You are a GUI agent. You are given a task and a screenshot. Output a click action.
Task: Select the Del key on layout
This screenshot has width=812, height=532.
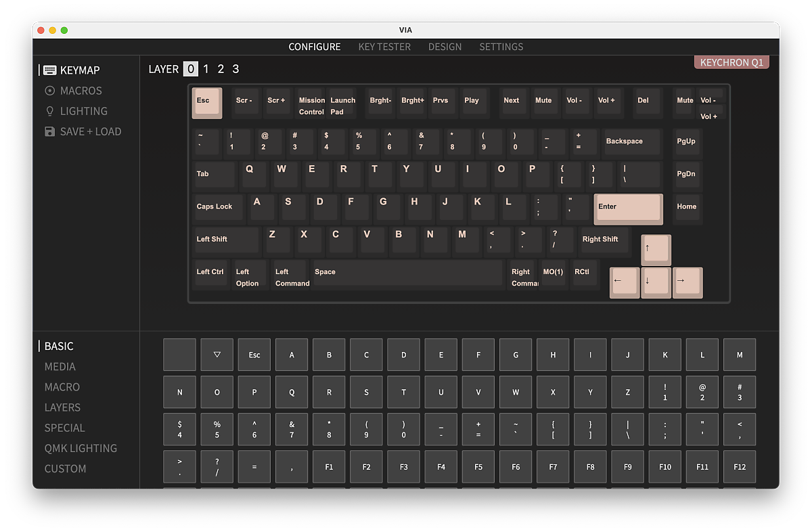point(648,103)
